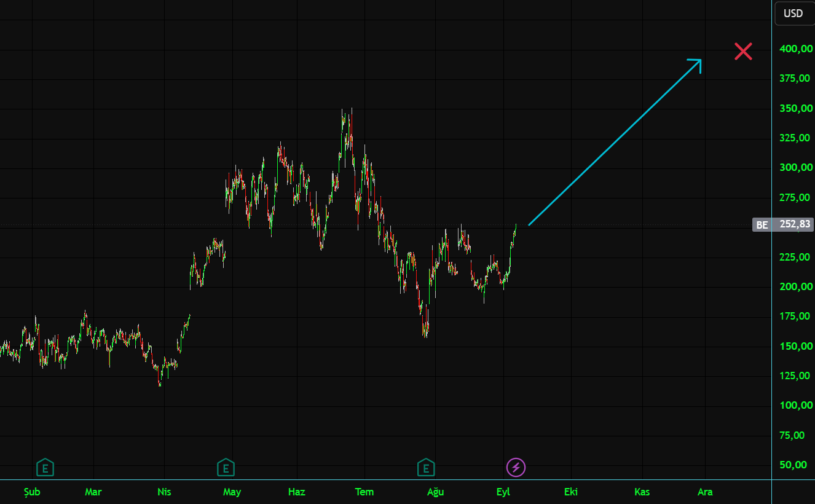
Task: Select the red X marker drawing
Action: click(x=744, y=52)
